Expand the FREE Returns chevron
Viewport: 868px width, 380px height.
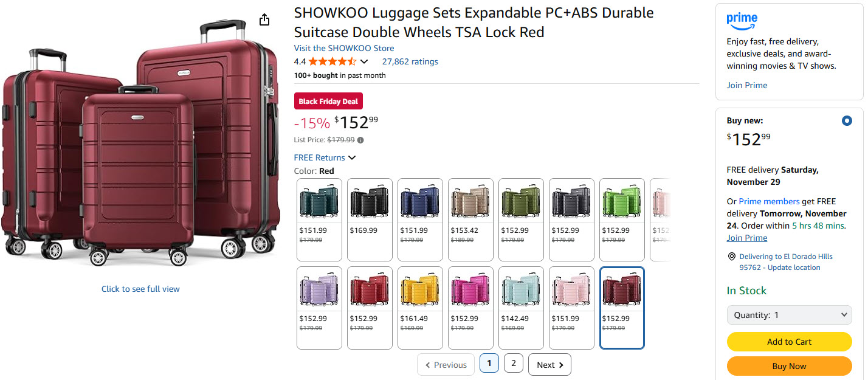[351, 158]
